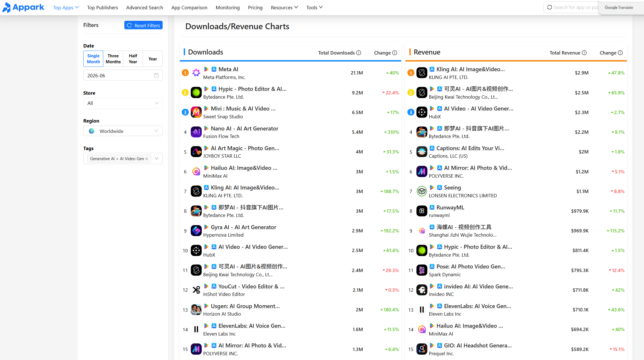Open GIO: AI Headshot Generator link
The image size is (644, 360).
point(478,345)
